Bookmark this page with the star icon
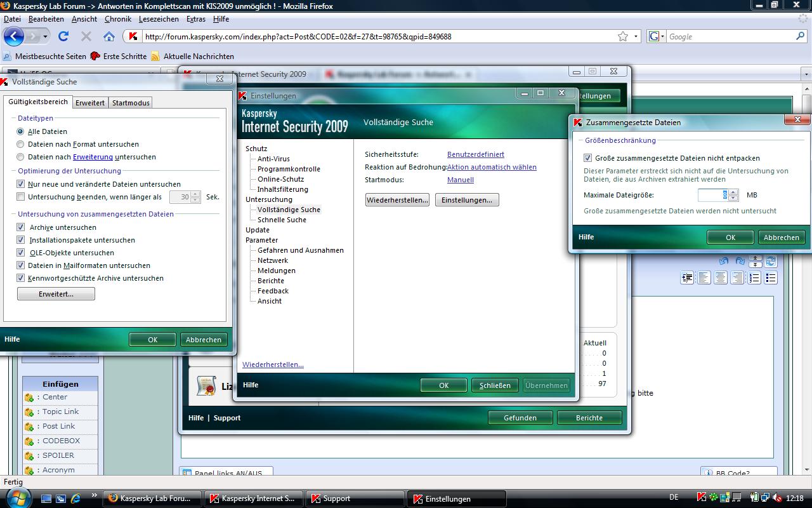Viewport: 812px width, 508px height. [623, 36]
